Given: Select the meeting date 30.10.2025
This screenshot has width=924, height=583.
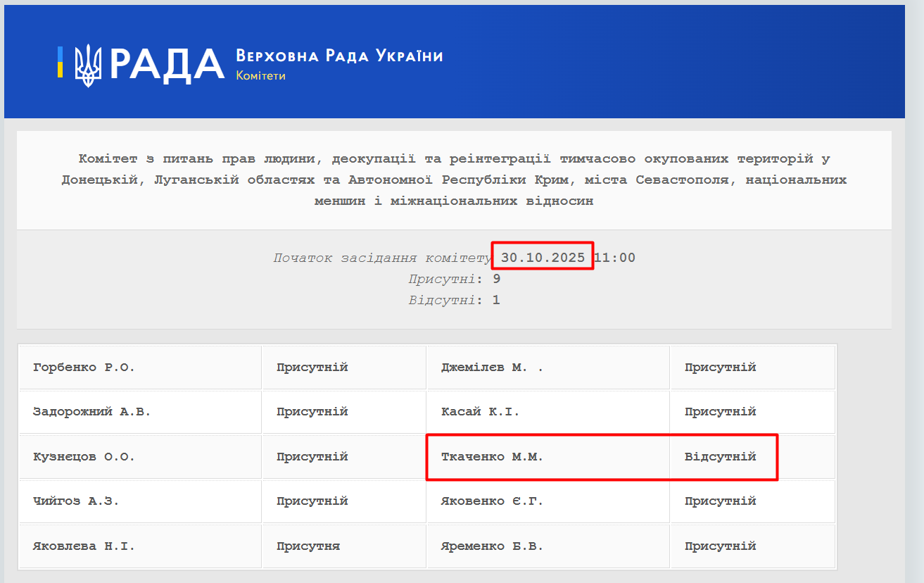Looking at the screenshot, I should click(543, 258).
